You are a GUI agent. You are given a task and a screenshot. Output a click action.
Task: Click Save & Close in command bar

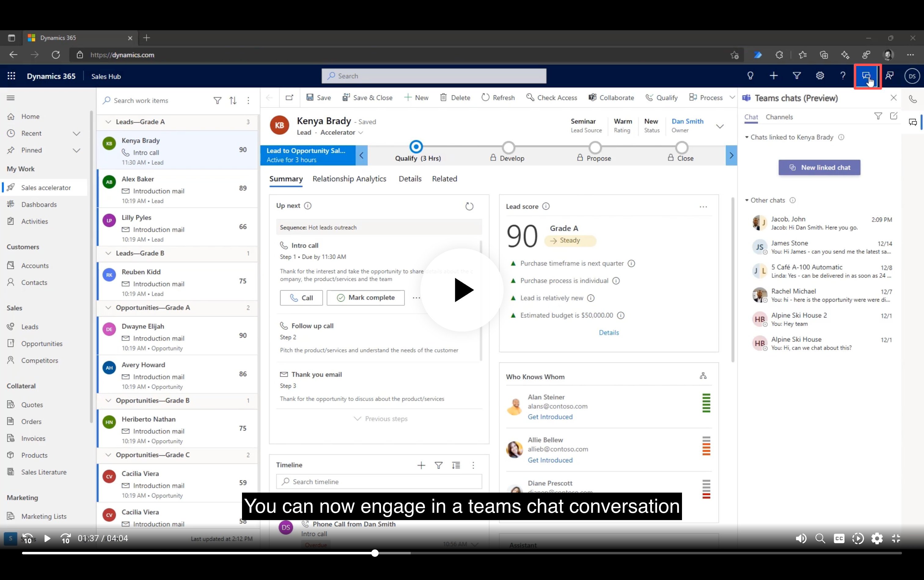pos(367,98)
